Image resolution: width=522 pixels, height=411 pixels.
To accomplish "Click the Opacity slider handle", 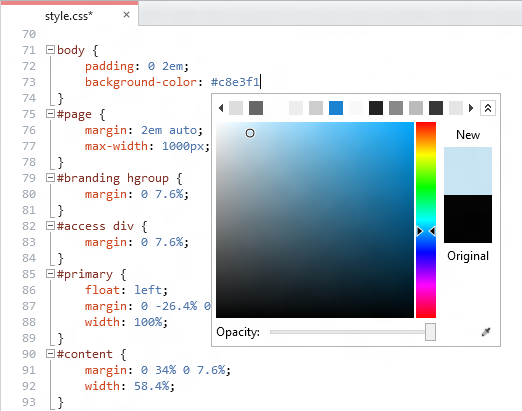I will pos(430,332).
